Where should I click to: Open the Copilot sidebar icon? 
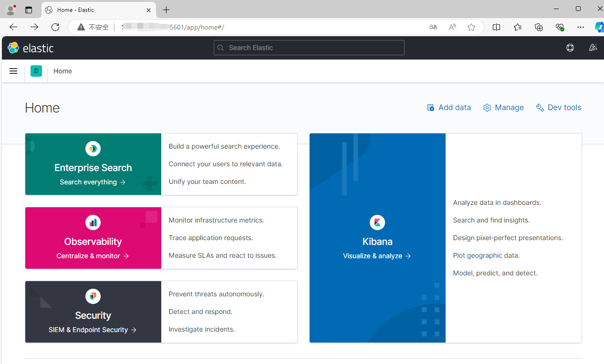coord(599,27)
